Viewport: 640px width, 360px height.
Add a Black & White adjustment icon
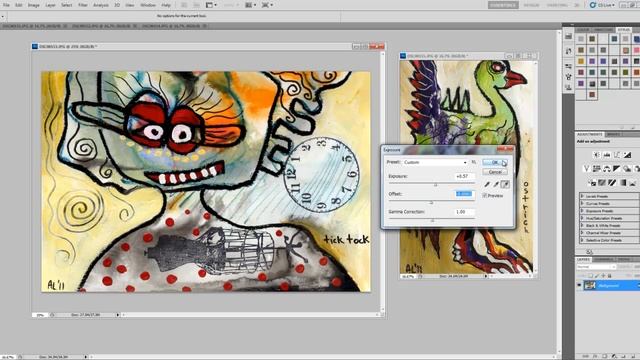[x=617, y=169]
